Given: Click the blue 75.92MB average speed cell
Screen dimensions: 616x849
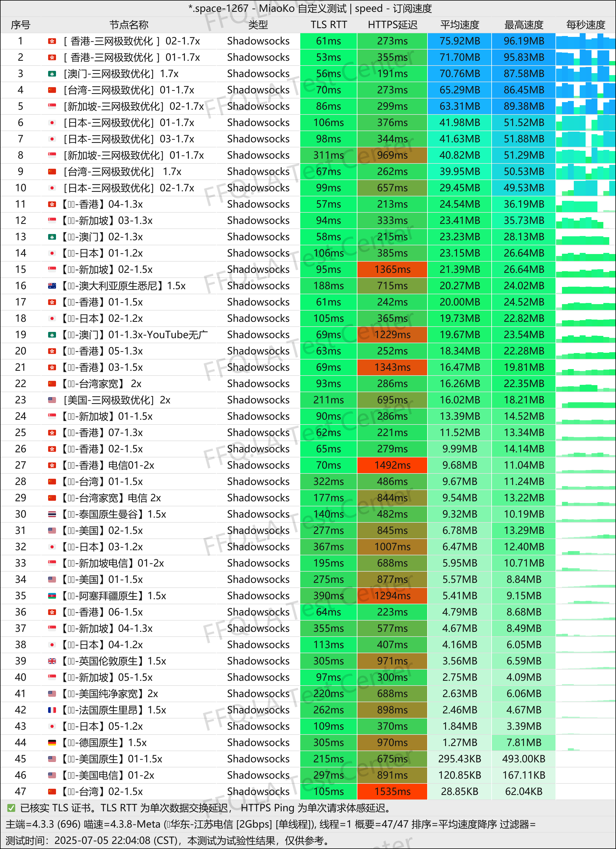Looking at the screenshot, I should point(460,41).
